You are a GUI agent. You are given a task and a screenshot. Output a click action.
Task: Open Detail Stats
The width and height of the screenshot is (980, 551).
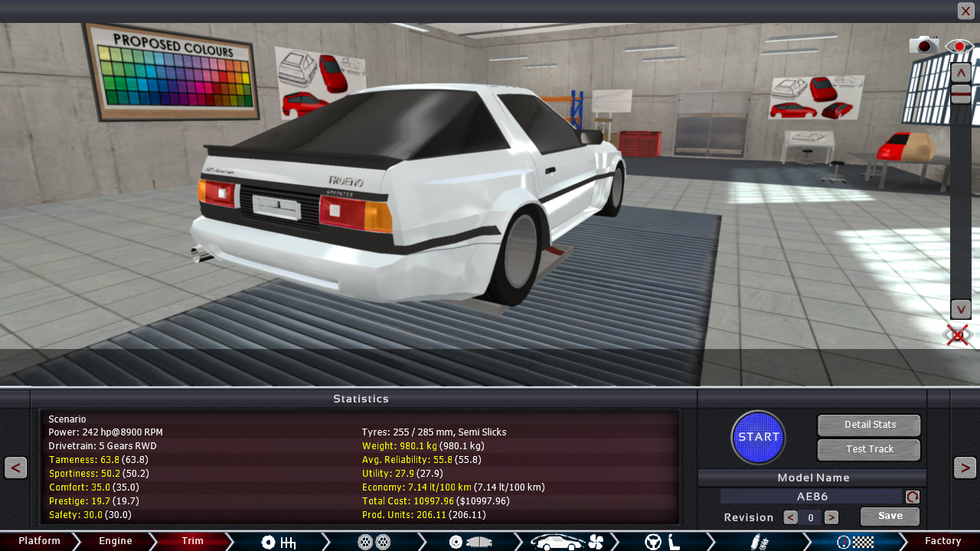(x=869, y=425)
